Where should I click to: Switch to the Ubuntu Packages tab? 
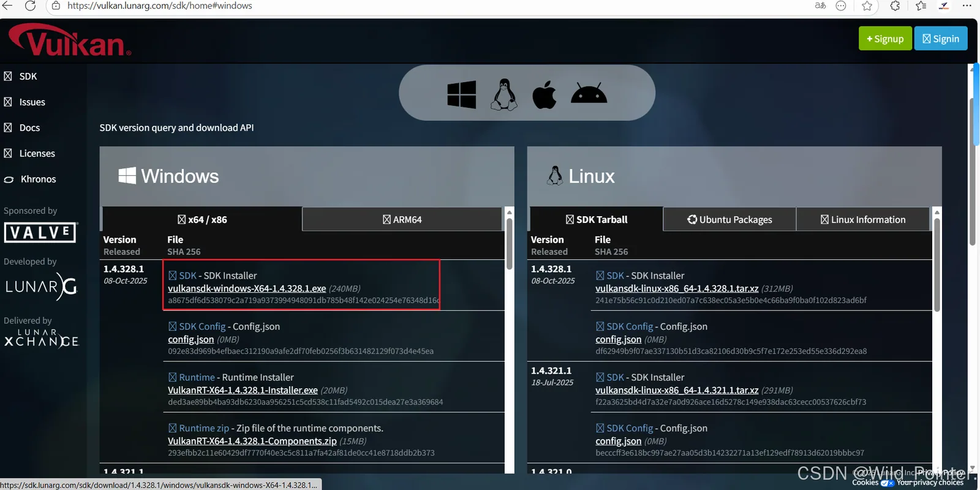(729, 219)
